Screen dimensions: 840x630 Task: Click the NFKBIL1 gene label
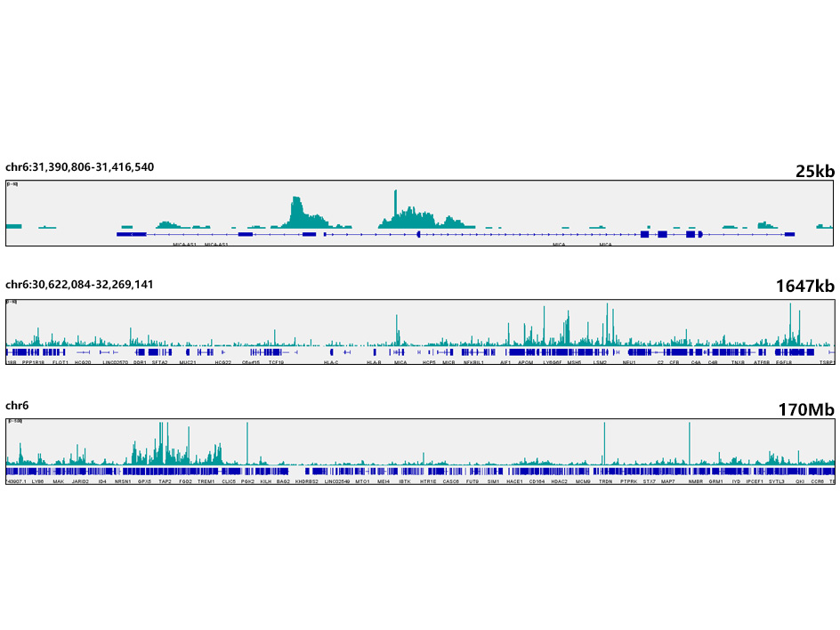pos(473,363)
